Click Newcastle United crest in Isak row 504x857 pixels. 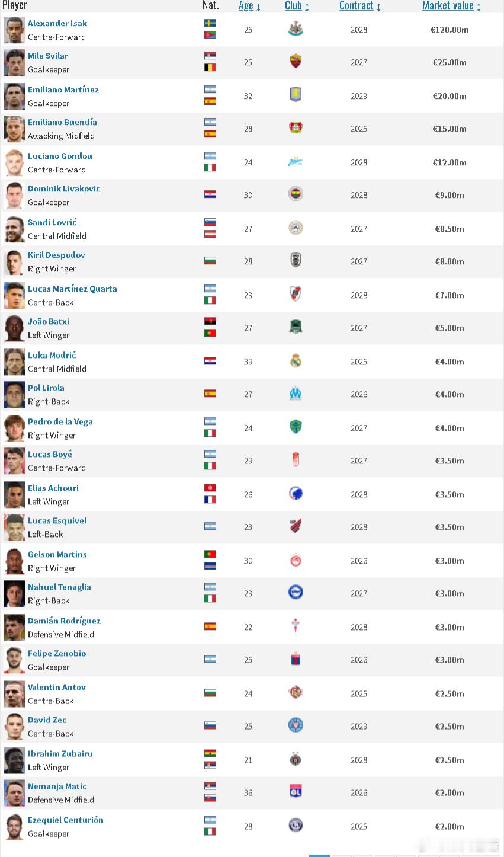[x=296, y=29]
